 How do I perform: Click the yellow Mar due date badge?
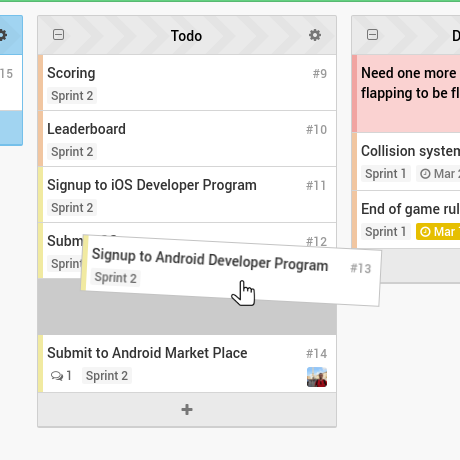438,232
